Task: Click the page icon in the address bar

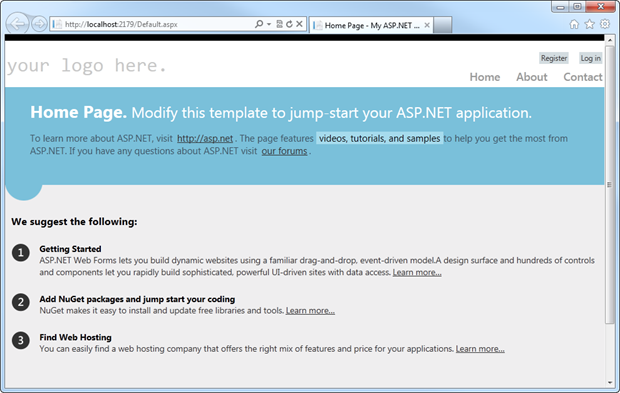Action: click(x=57, y=24)
